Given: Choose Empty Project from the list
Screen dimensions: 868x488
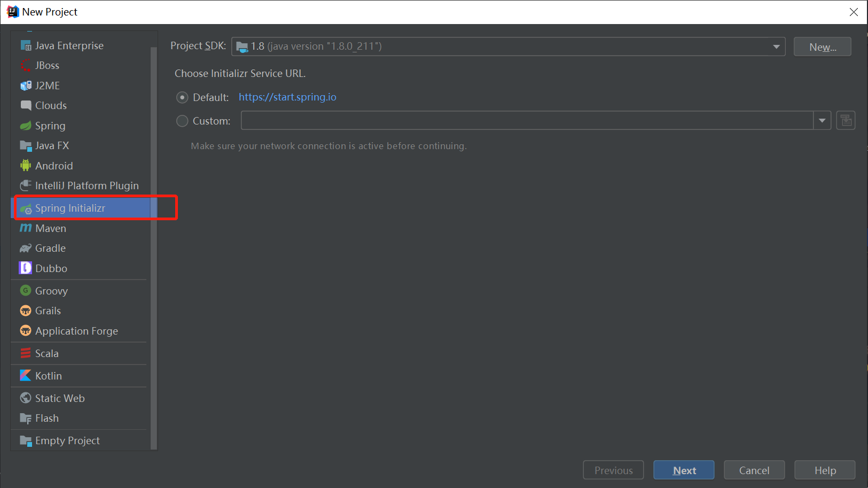Looking at the screenshot, I should [x=67, y=440].
